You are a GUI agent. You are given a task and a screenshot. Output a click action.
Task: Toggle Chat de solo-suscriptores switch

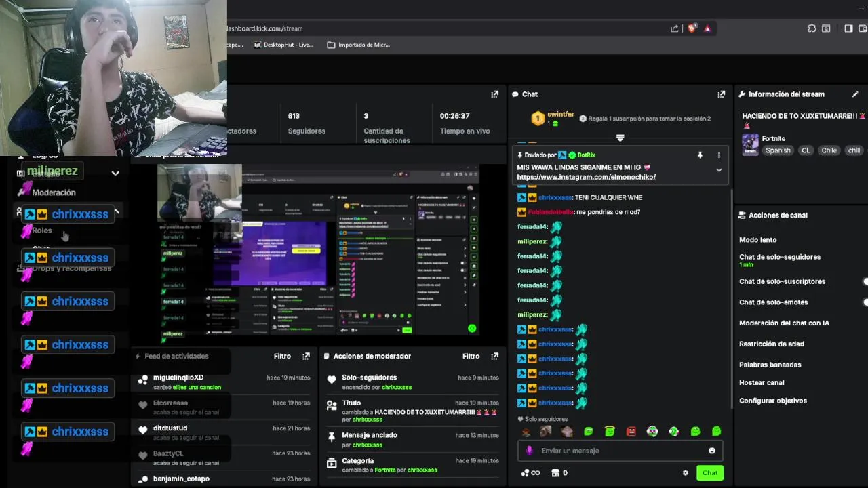(865, 281)
